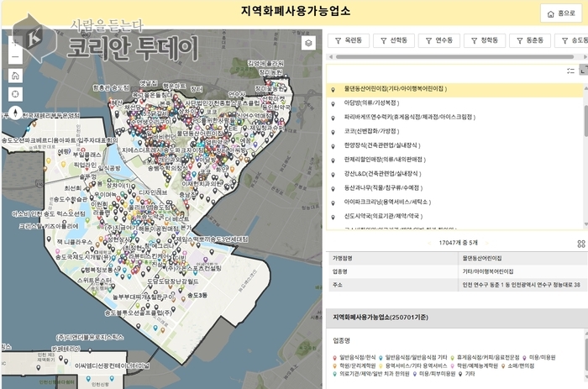Screen dimensions: 588x389
Task: Select the 동춘동 filter tab
Action: click(x=529, y=40)
